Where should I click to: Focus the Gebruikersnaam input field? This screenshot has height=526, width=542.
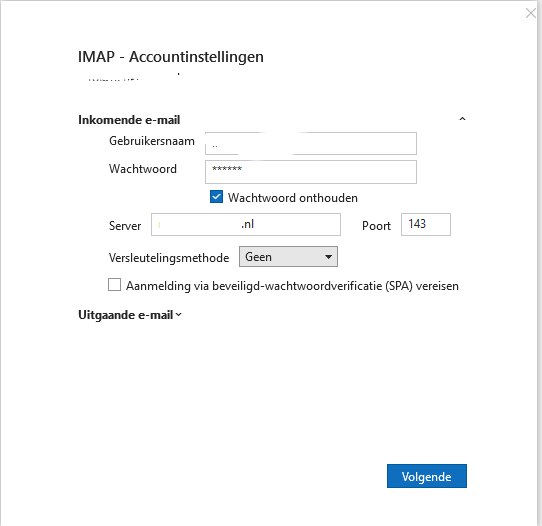click(311, 143)
